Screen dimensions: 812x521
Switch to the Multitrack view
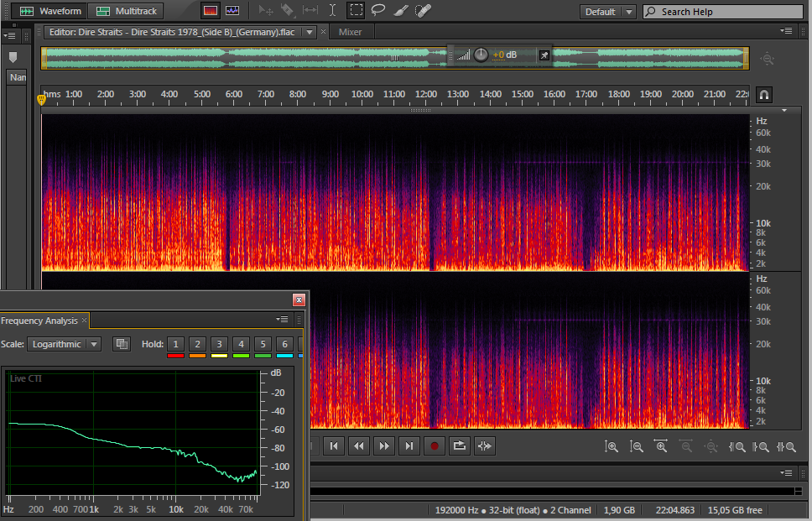(127, 11)
